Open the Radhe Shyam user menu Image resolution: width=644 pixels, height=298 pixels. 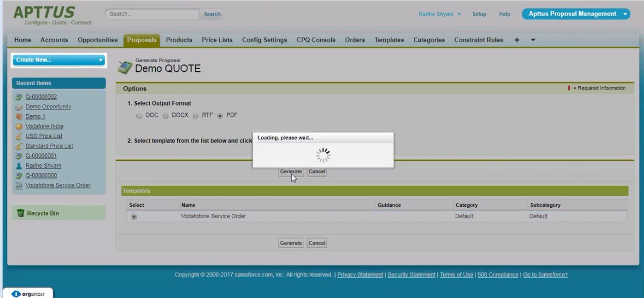[440, 14]
